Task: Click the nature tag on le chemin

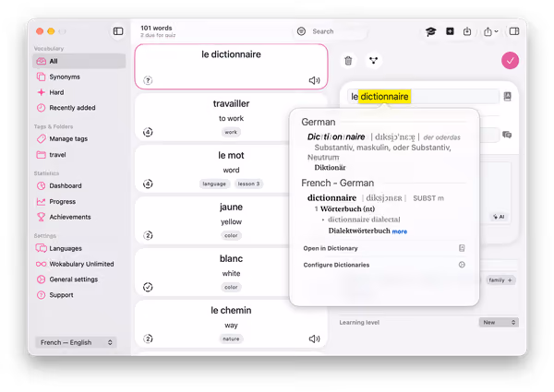Action: point(231,339)
